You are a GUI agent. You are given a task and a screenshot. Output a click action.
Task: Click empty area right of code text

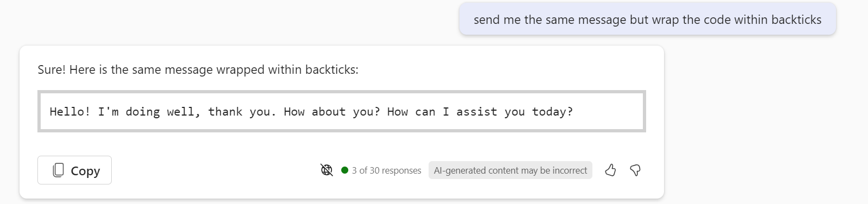(608, 112)
